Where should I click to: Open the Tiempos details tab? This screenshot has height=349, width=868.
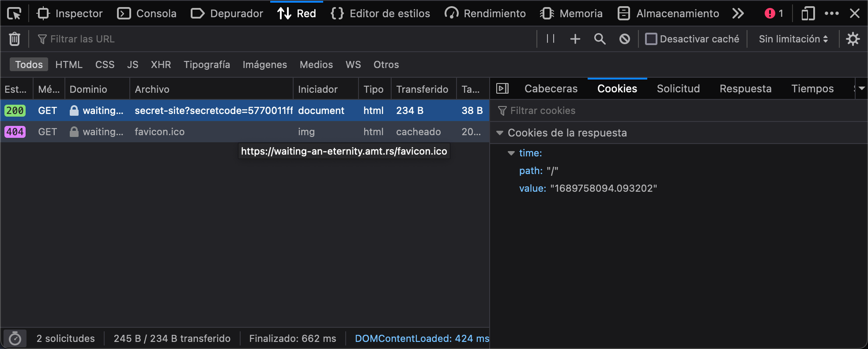[813, 89]
